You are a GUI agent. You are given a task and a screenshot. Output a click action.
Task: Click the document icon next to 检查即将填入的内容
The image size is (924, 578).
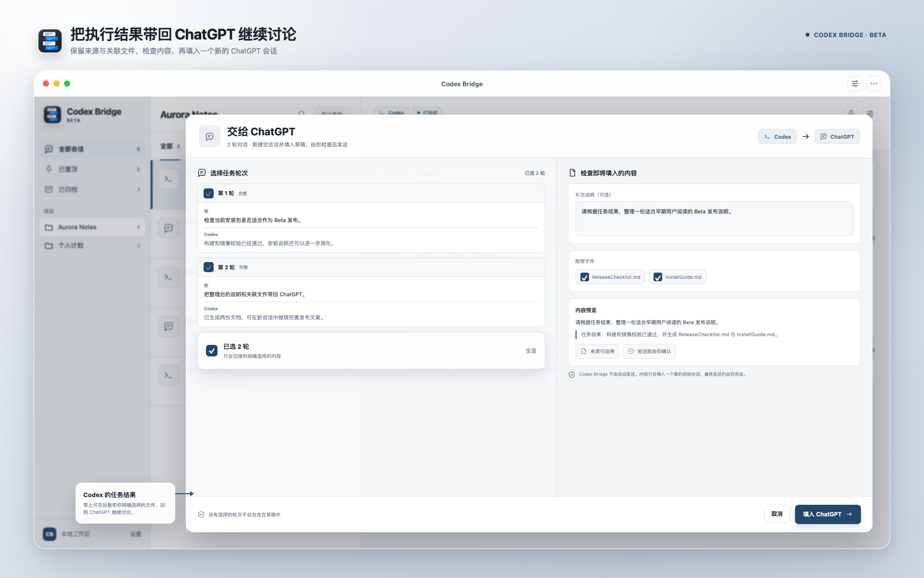573,173
